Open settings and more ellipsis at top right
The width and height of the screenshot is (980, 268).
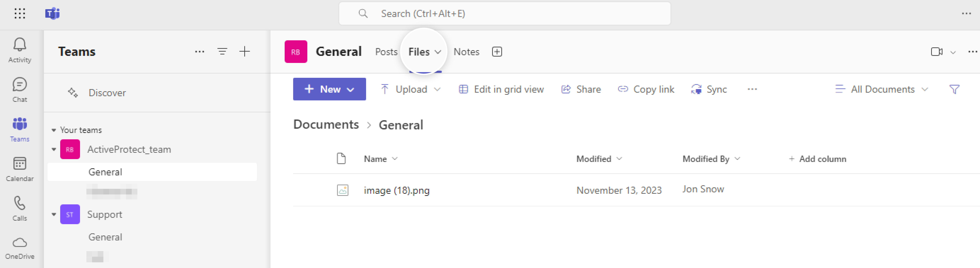tap(966, 14)
